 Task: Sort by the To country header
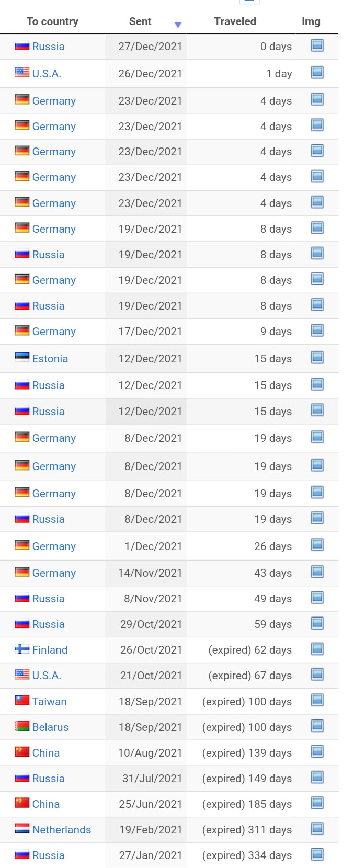click(52, 21)
